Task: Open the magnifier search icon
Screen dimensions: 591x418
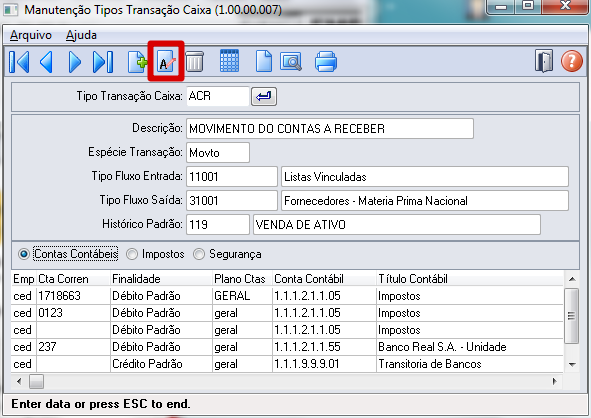Action: [291, 61]
